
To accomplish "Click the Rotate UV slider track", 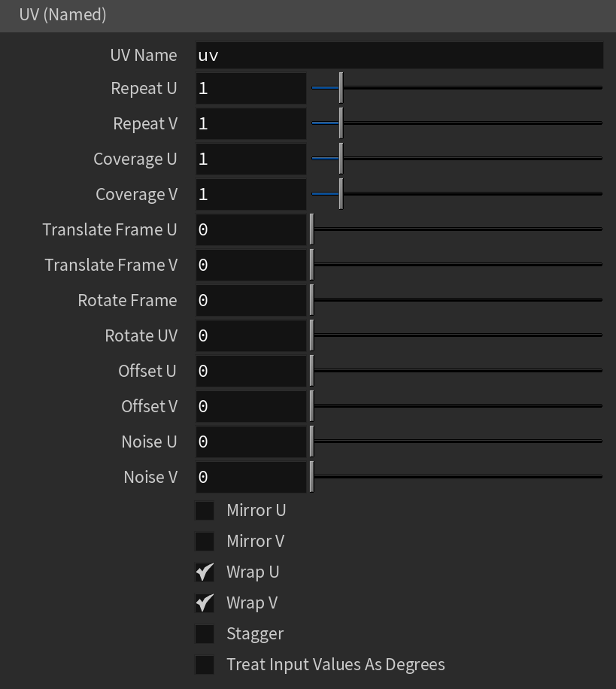I will click(457, 335).
